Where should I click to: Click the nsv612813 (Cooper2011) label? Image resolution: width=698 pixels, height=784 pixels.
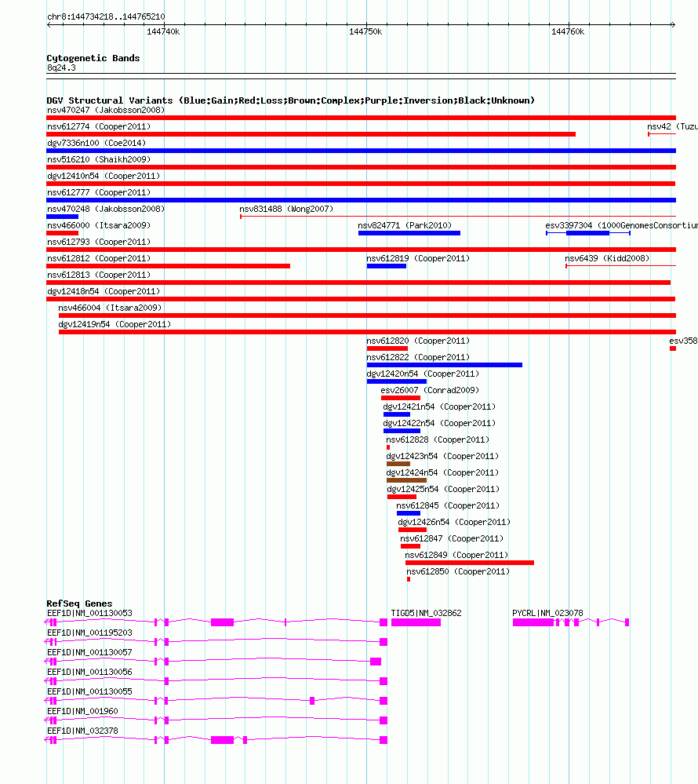tap(99, 275)
